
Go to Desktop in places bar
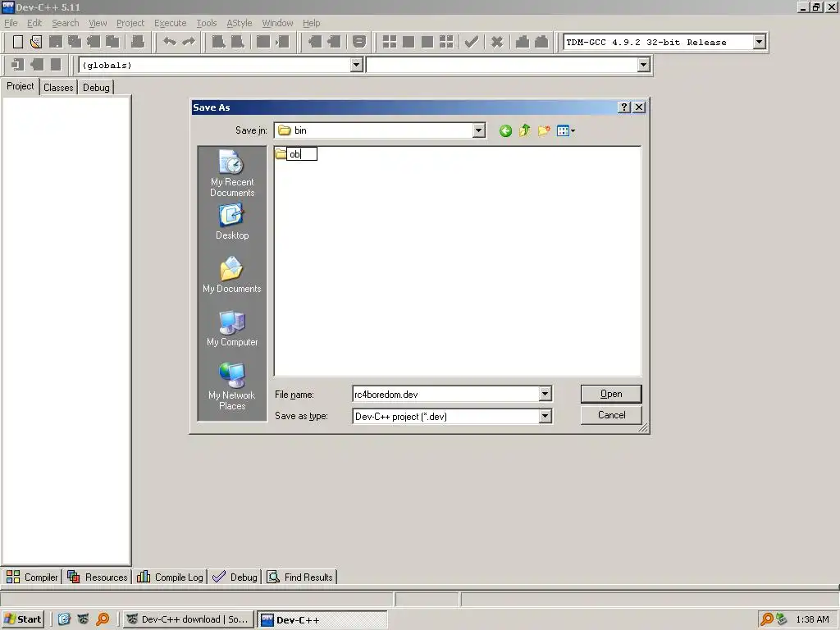[232, 221]
